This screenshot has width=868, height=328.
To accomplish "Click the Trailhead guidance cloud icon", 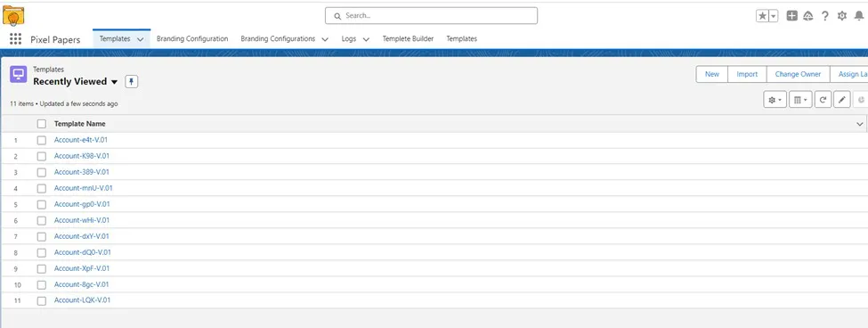I will point(808,16).
